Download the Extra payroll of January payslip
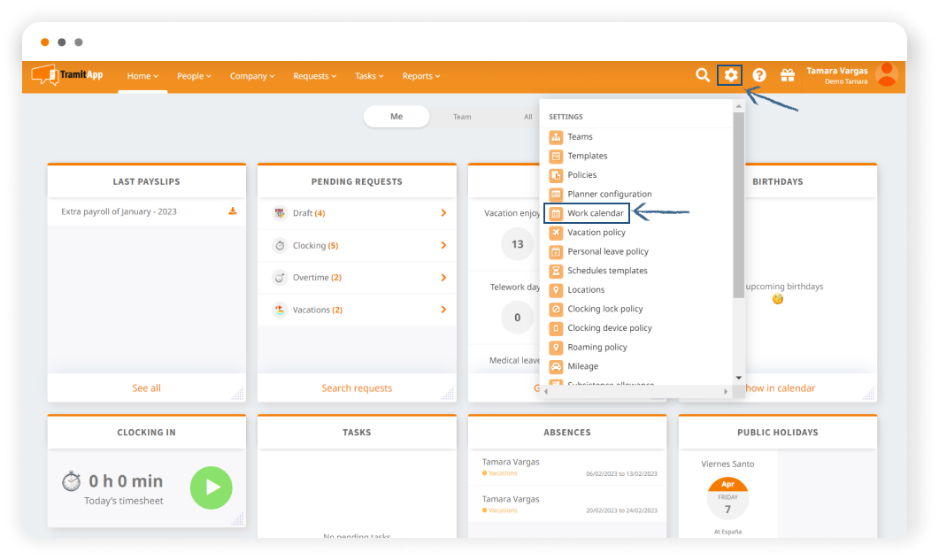939x560 pixels. [x=233, y=211]
